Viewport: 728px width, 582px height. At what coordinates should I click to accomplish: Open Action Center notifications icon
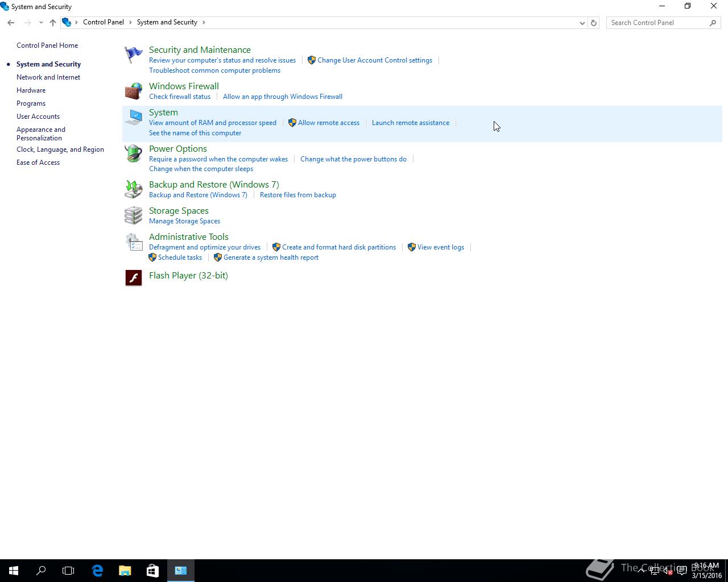point(681,571)
